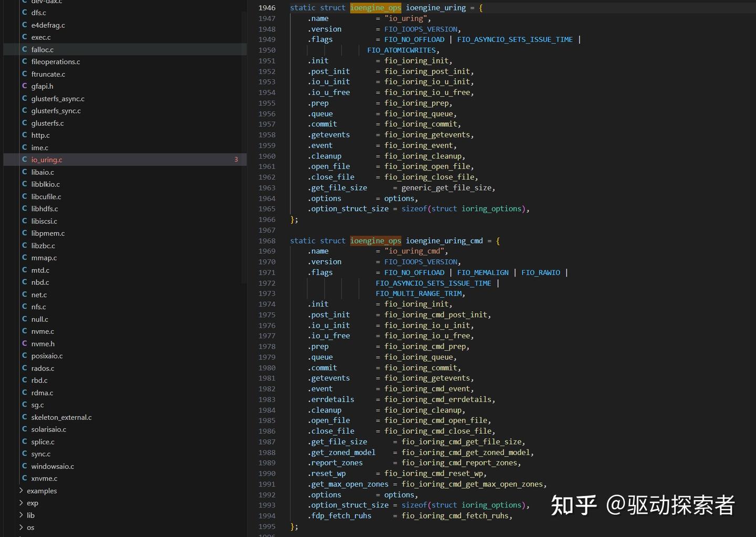Open nvme.c source file
The height and width of the screenshot is (537, 756).
point(43,331)
